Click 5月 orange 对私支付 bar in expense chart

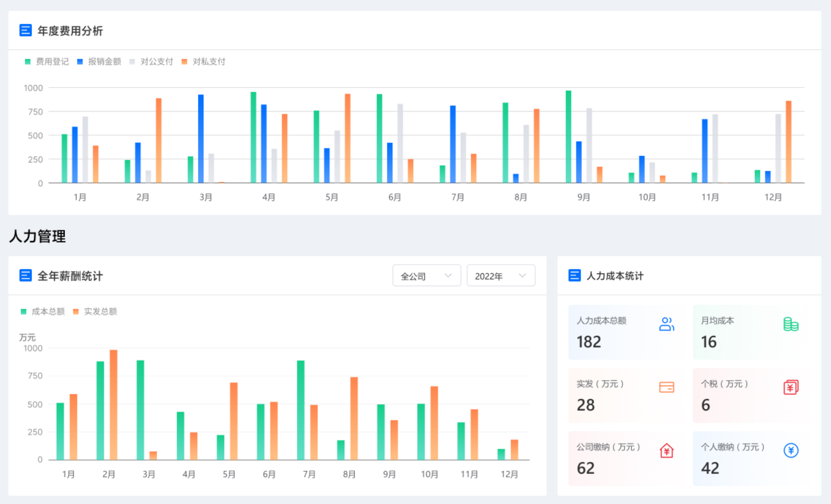coord(348,138)
